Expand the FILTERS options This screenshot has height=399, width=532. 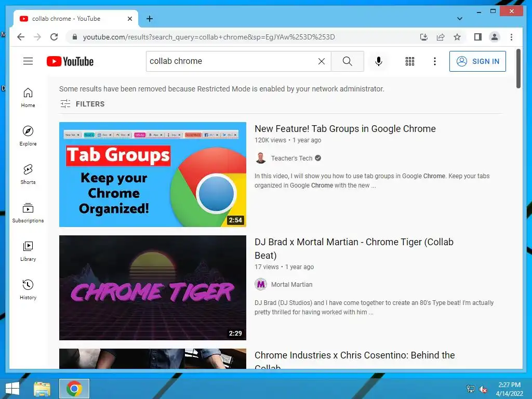click(x=83, y=104)
